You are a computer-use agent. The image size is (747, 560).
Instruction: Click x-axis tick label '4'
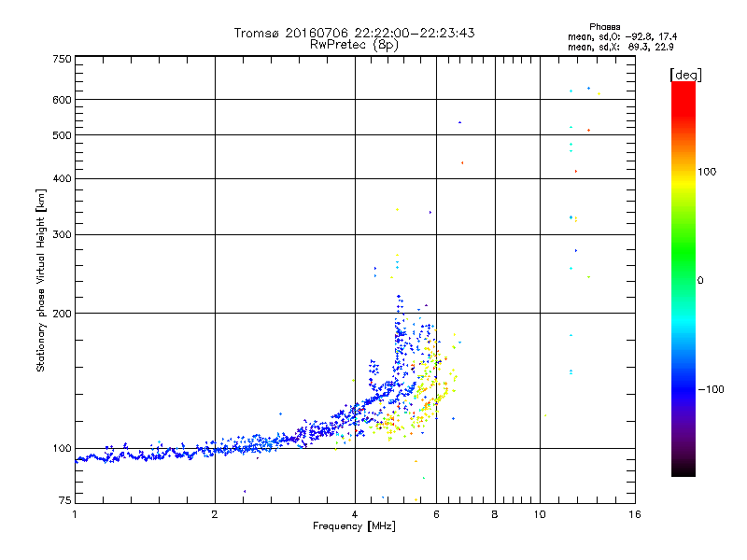tap(355, 514)
